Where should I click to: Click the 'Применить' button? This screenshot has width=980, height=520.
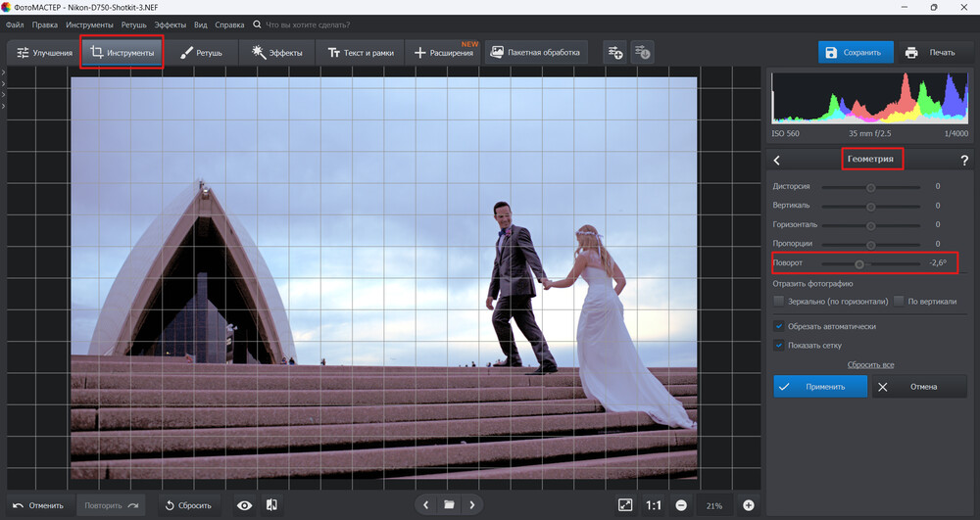coord(820,387)
